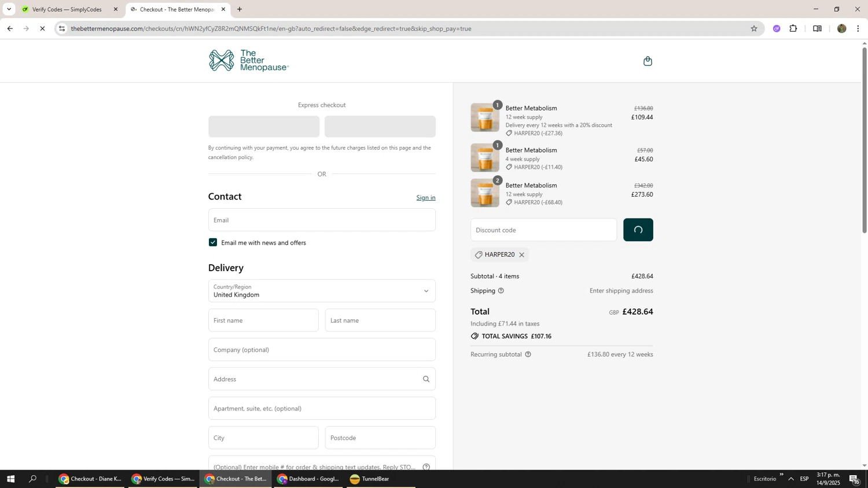Close the Checkout browser tab

[x=223, y=9]
